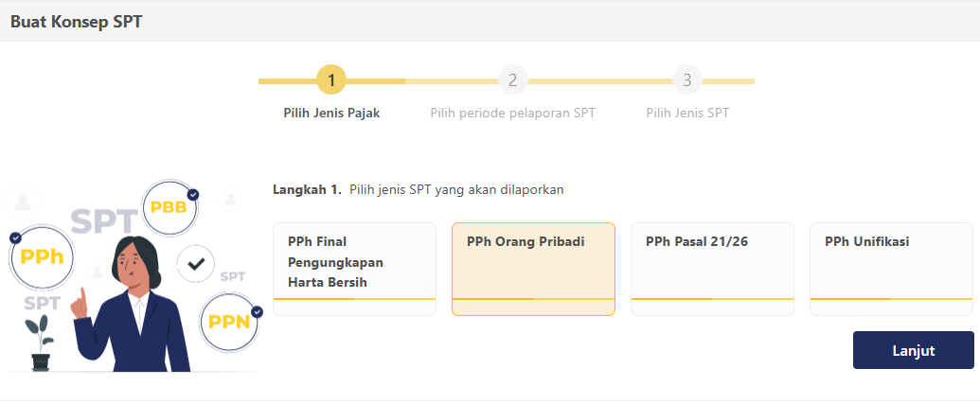Click step 1 circle in progress bar
Viewport: 980px width, 404px height.
[331, 80]
